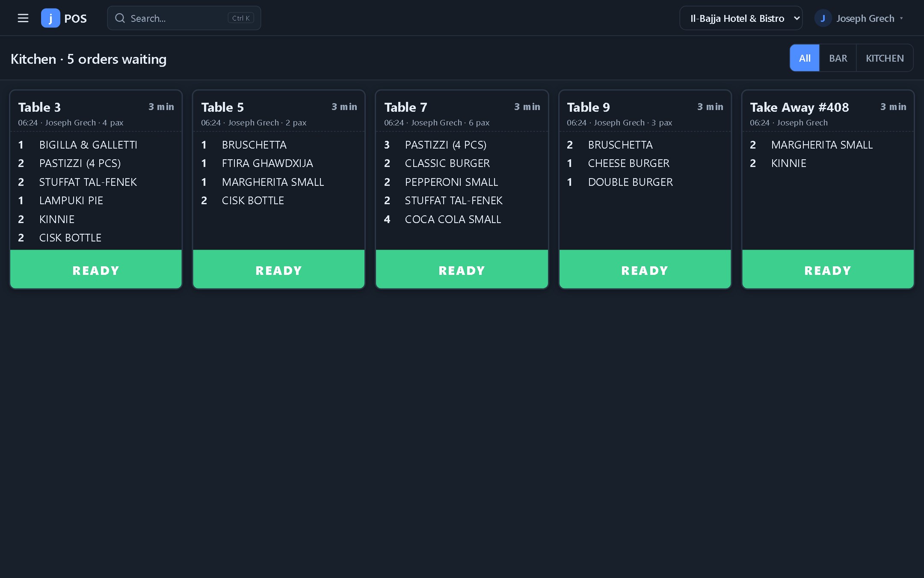Open the Il-Bajja Hotel & Bistro venue dropdown

(x=741, y=18)
